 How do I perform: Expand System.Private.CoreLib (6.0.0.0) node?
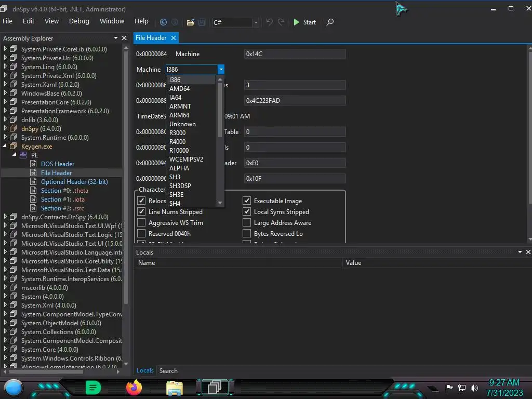5,49
